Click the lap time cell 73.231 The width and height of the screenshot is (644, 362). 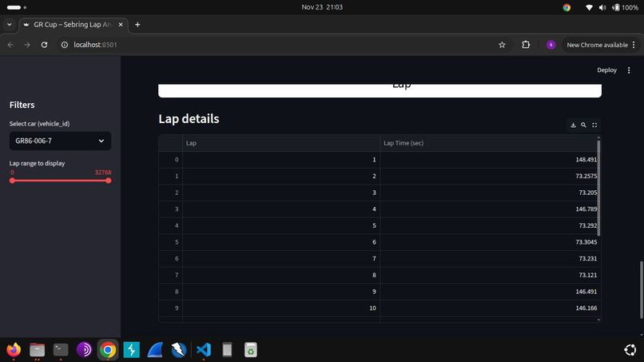point(488,258)
